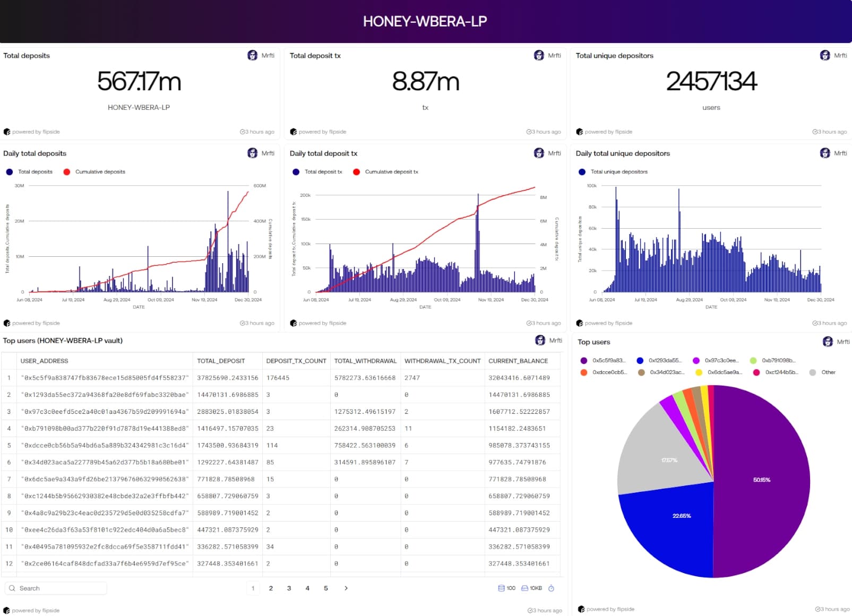Click flipside logo below Top users pie chart
The image size is (852, 616).
pos(581,609)
